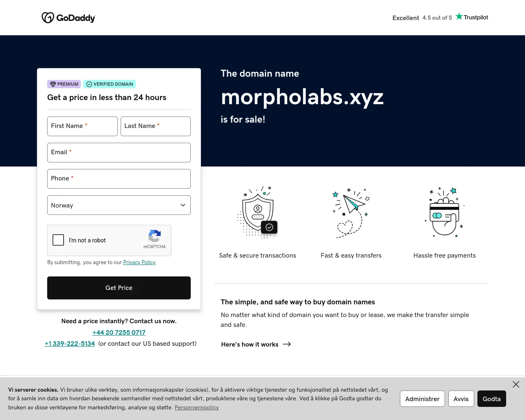
Task: Decline cookies with the Avvis button
Action: coord(461,399)
